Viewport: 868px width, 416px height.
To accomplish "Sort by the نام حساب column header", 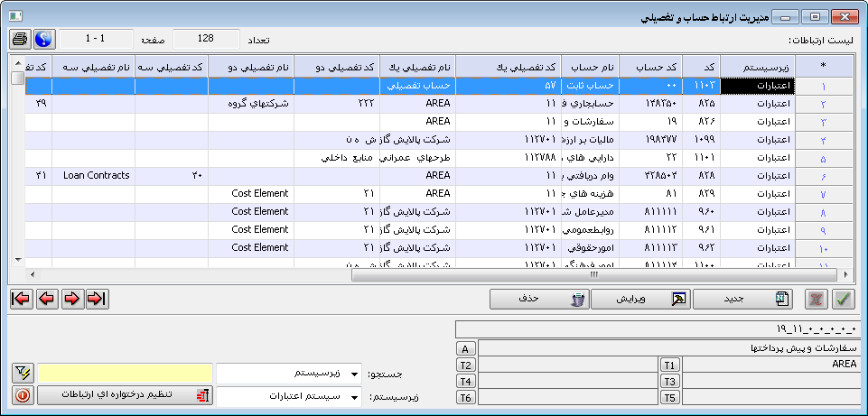I will 597,67.
